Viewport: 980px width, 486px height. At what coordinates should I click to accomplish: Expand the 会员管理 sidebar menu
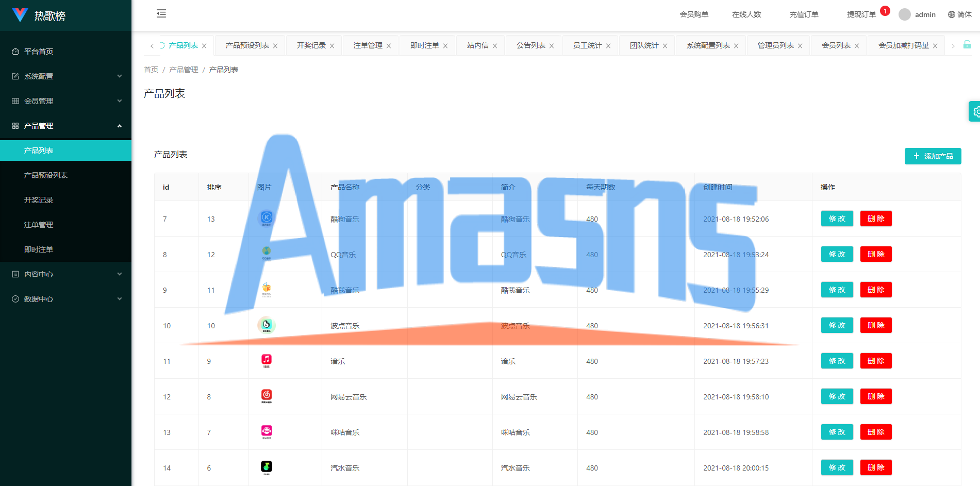pos(65,101)
